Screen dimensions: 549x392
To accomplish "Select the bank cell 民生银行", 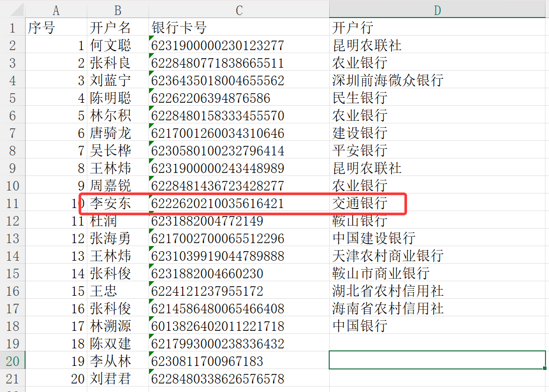I will (437, 98).
